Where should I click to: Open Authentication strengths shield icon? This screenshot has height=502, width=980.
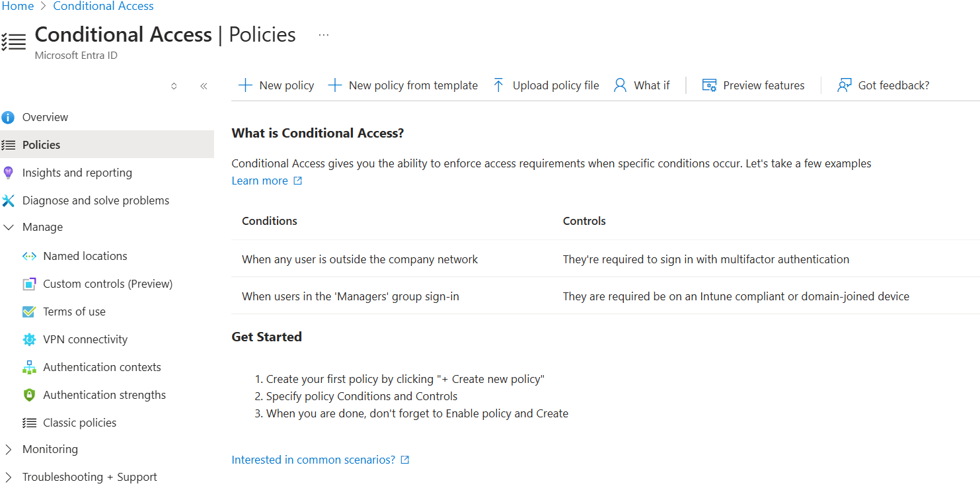(x=29, y=395)
